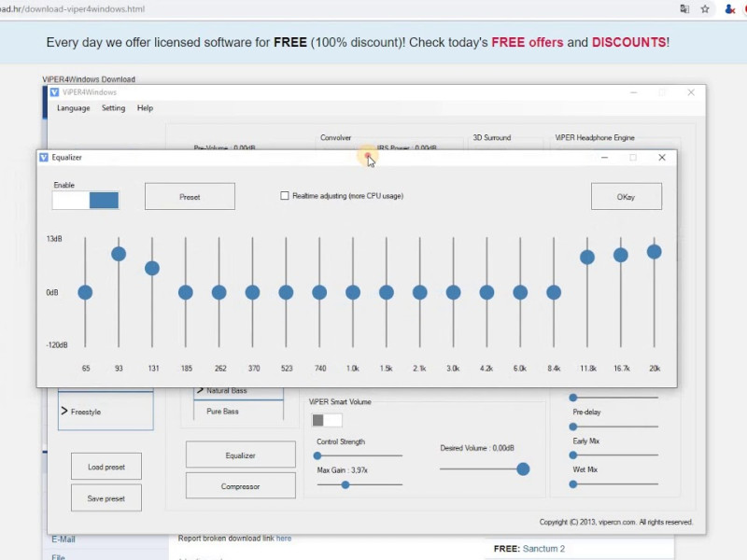Click the 185 Hz band slider knob

coord(185,292)
